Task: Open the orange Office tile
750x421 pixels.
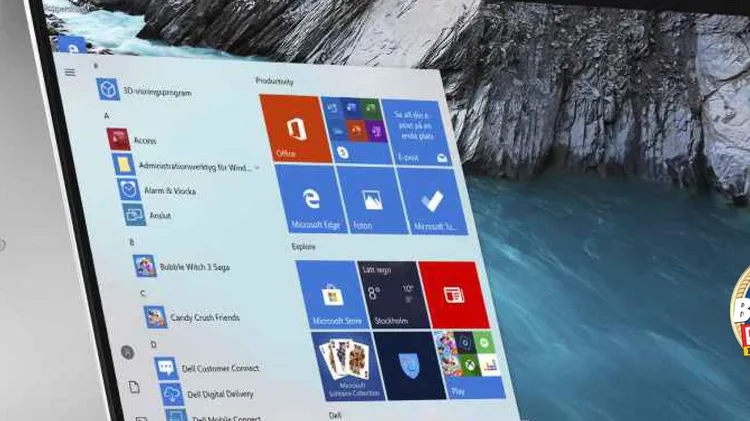Action: click(x=296, y=128)
